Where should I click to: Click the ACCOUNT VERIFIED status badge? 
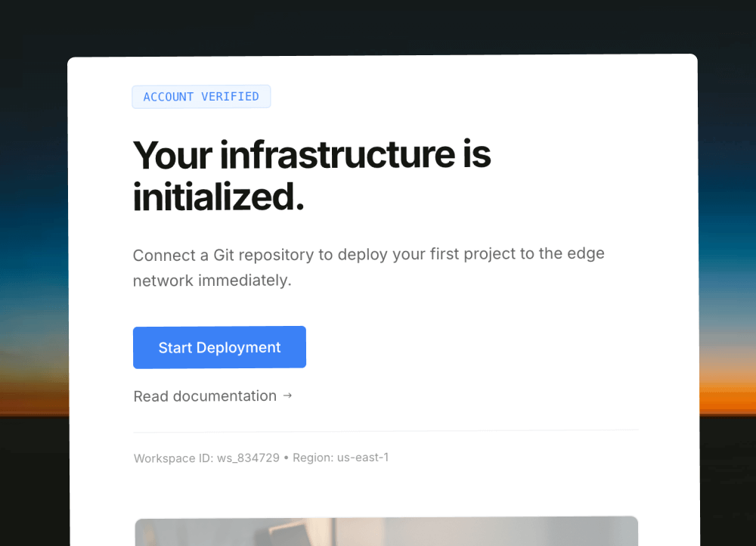tap(201, 96)
